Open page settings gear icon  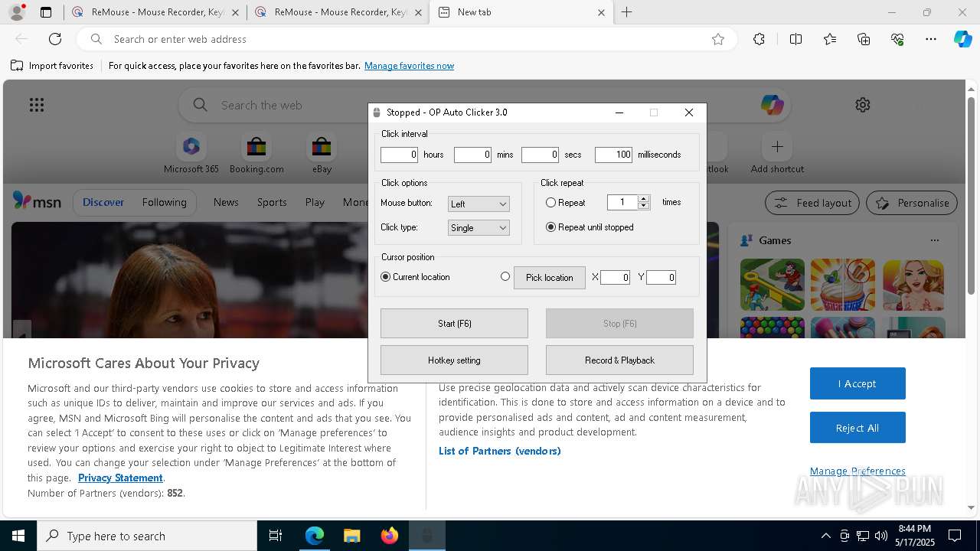pos(863,105)
